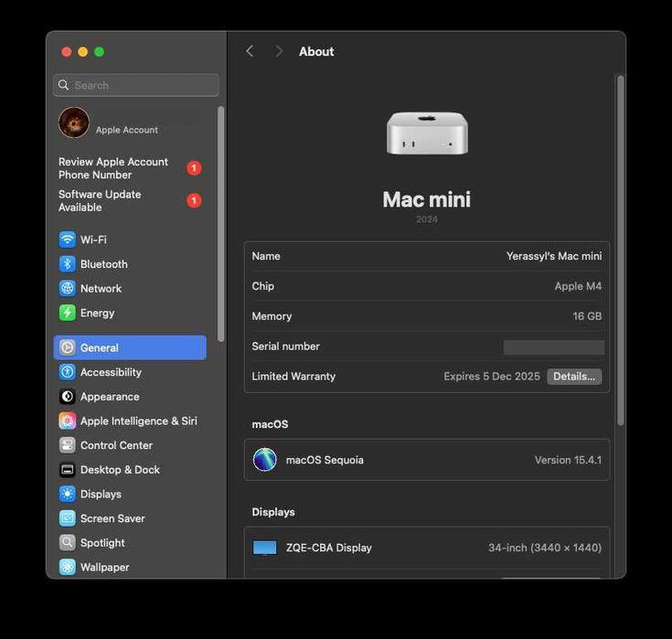Go back with the left chevron
The width and height of the screenshot is (672, 639).
click(250, 51)
